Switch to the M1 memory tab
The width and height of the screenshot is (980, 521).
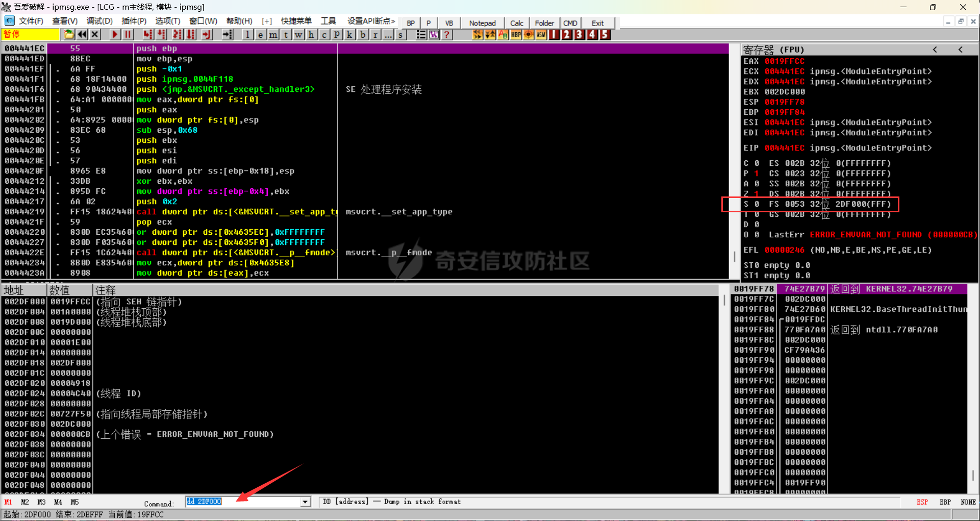tap(8, 502)
